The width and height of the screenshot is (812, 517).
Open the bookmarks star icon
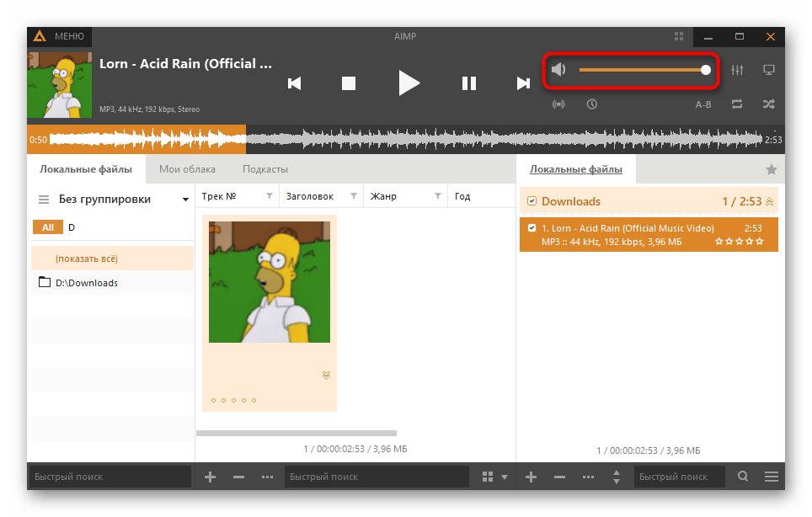(x=771, y=169)
